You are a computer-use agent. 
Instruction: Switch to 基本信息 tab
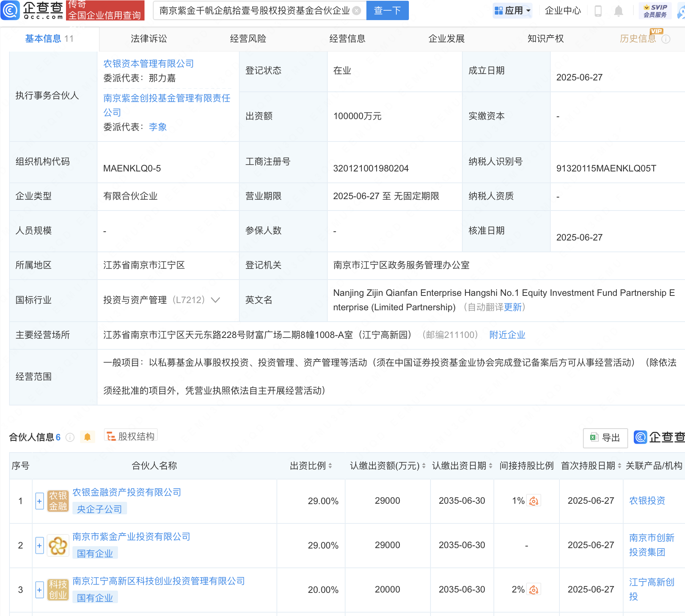(49, 39)
